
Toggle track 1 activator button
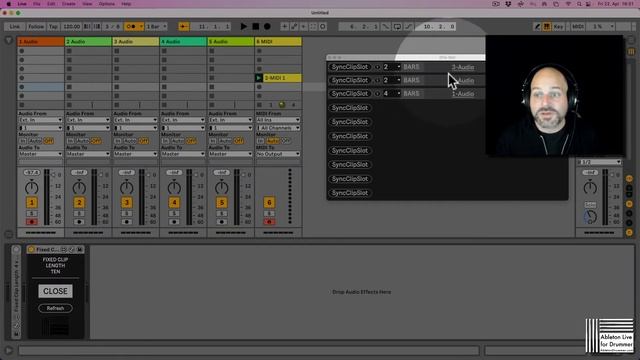(31, 202)
